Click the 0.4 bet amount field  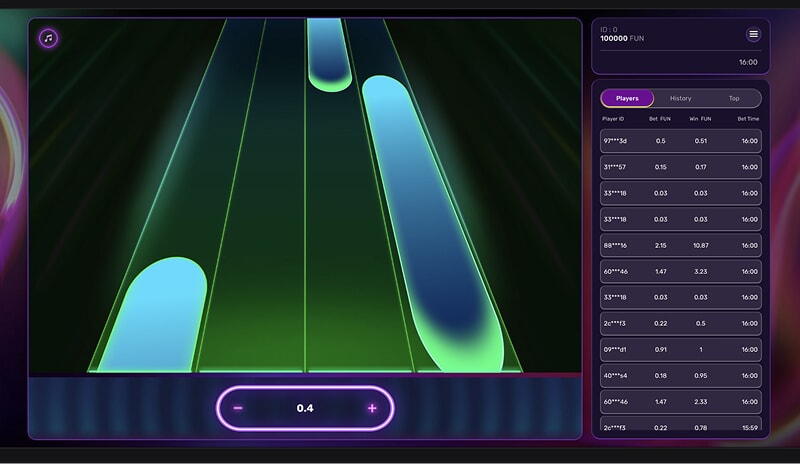coord(305,408)
